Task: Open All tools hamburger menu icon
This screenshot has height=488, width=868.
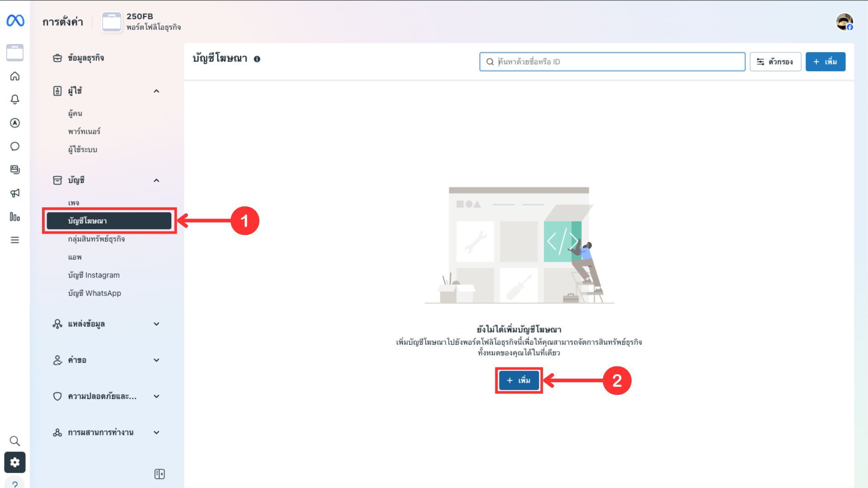Action: (15, 240)
